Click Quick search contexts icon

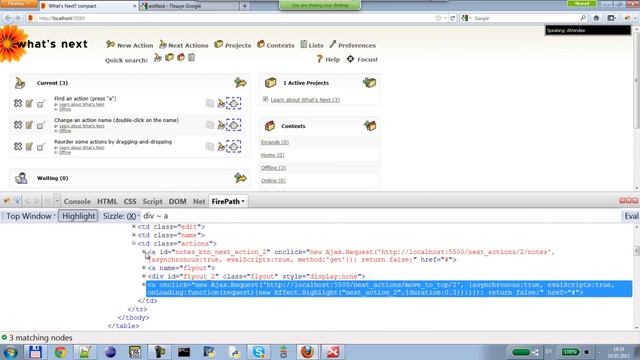coord(181,58)
